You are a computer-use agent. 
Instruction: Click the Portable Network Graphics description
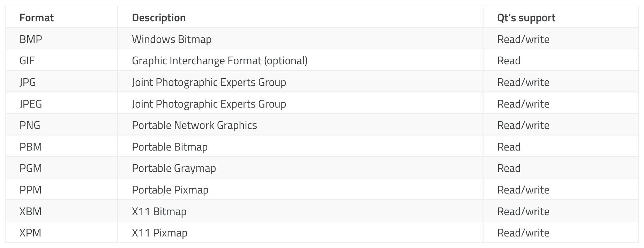click(x=194, y=125)
